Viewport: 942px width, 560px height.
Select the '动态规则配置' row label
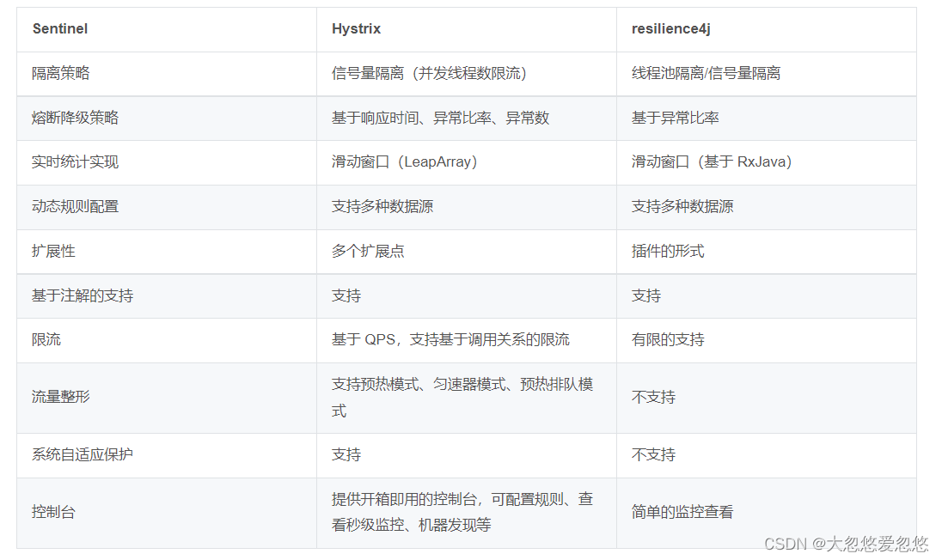(75, 206)
